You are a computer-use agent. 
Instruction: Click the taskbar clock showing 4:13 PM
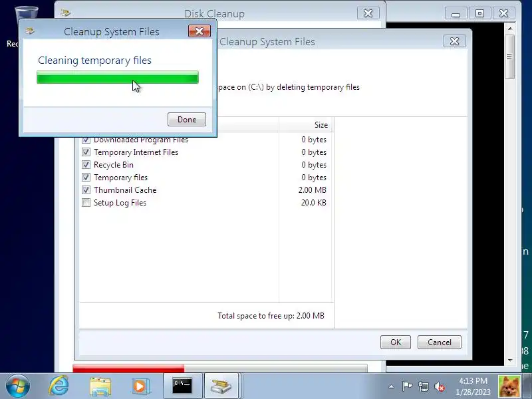pyautogui.click(x=473, y=386)
